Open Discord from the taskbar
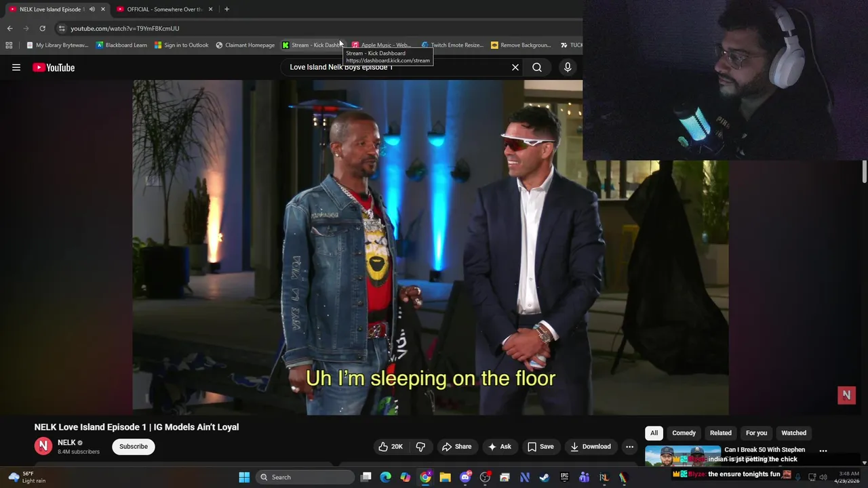 point(465,477)
